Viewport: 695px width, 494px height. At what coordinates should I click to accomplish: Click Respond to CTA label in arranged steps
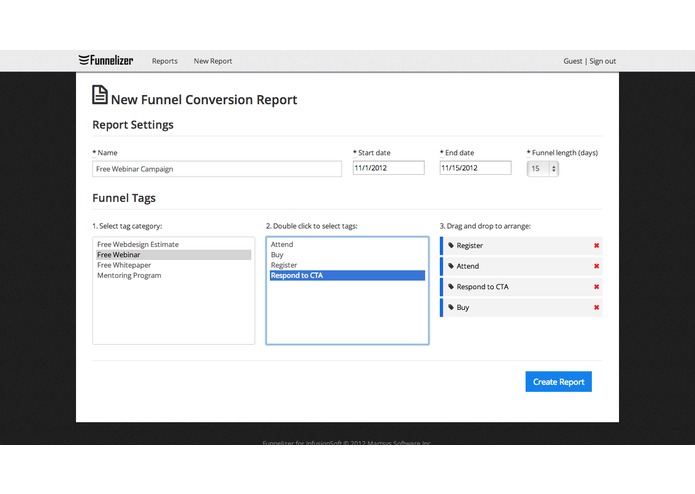(482, 287)
